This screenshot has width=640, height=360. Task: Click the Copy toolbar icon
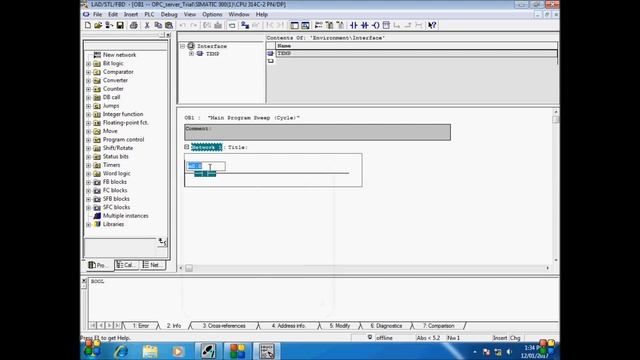click(x=158, y=25)
